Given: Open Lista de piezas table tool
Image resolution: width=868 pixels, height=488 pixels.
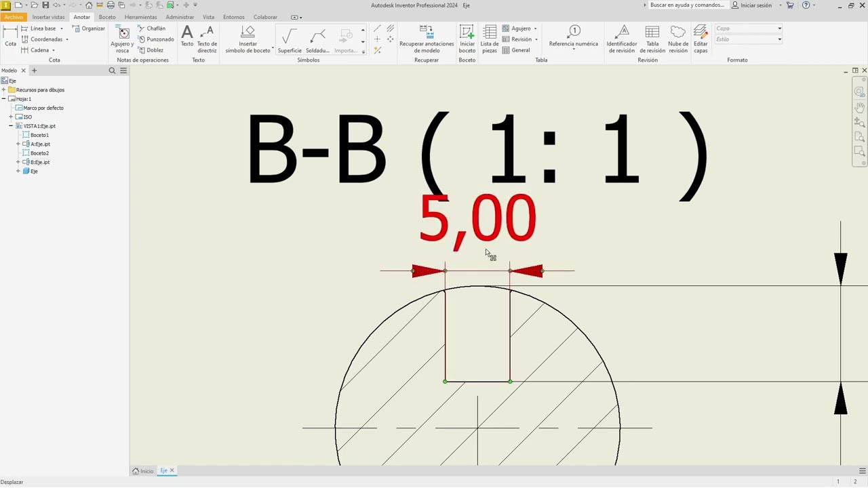Looking at the screenshot, I should tap(490, 39).
